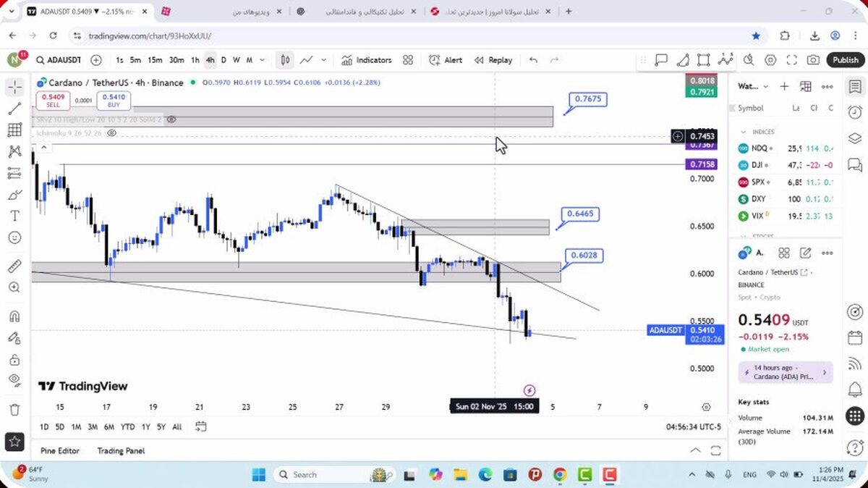Open the Alerts panel clock icon
Screen dimensions: 868x488
pyautogui.click(x=854, y=112)
